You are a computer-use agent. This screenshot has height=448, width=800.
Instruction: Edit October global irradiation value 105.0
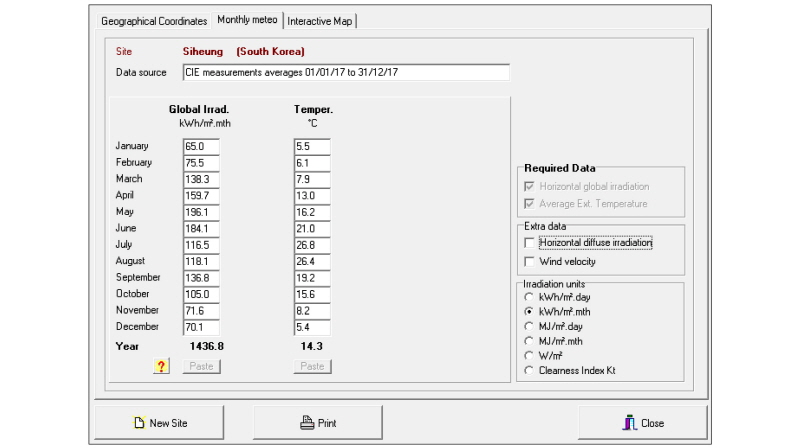201,294
